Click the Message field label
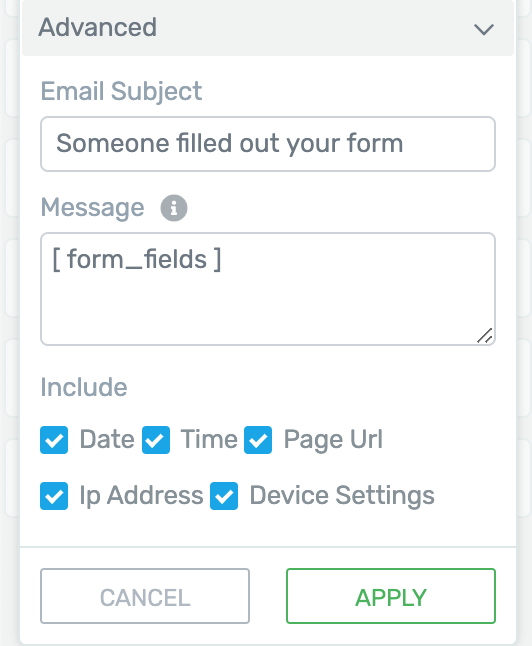 (92, 207)
